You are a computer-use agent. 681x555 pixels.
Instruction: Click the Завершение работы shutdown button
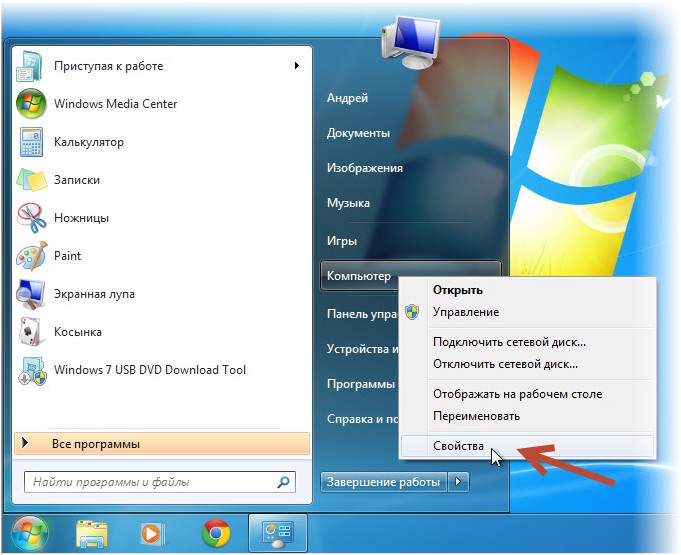[384, 482]
